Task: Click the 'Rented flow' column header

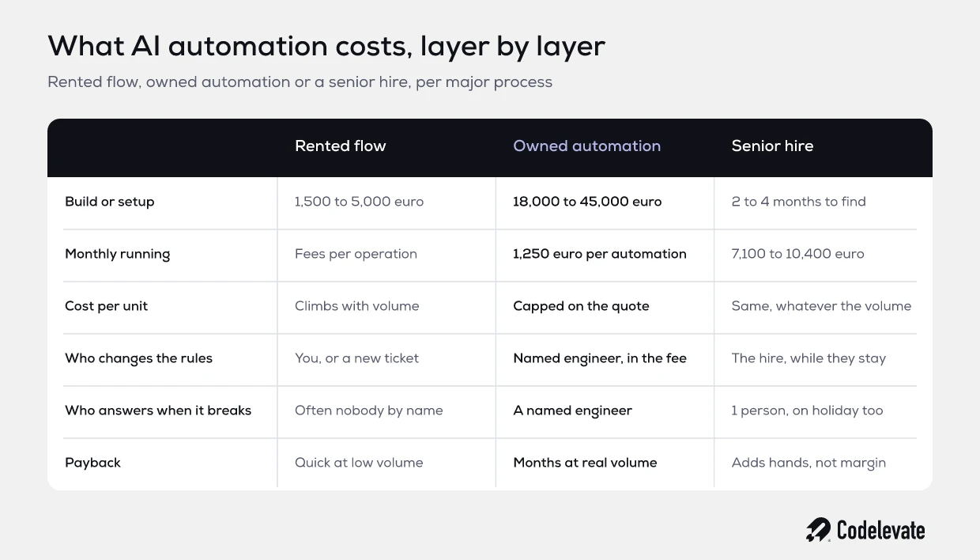Action: pyautogui.click(x=341, y=146)
